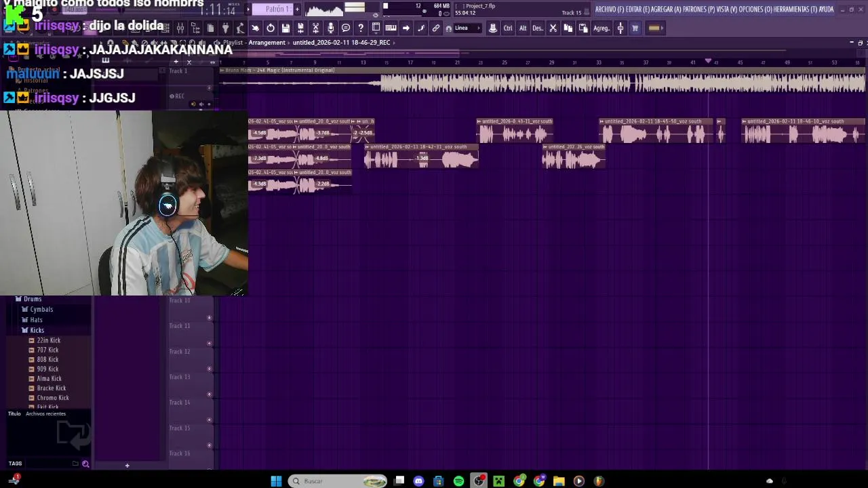Click the Des. button in toolbar
The width and height of the screenshot is (868, 488).
pos(538,28)
